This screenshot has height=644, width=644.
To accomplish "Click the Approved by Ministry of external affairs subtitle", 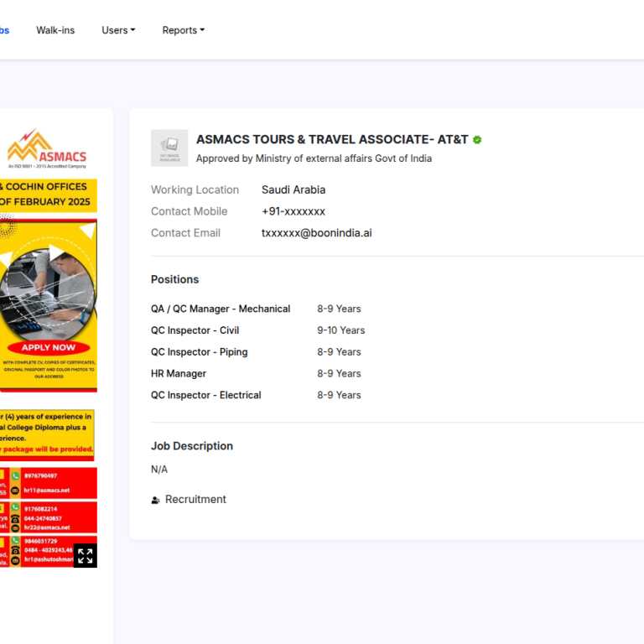I will tap(314, 158).
